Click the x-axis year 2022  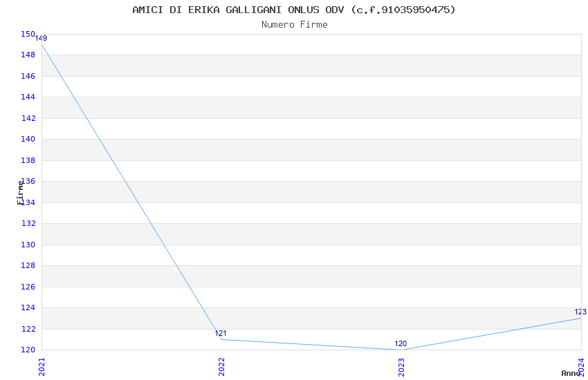221,367
